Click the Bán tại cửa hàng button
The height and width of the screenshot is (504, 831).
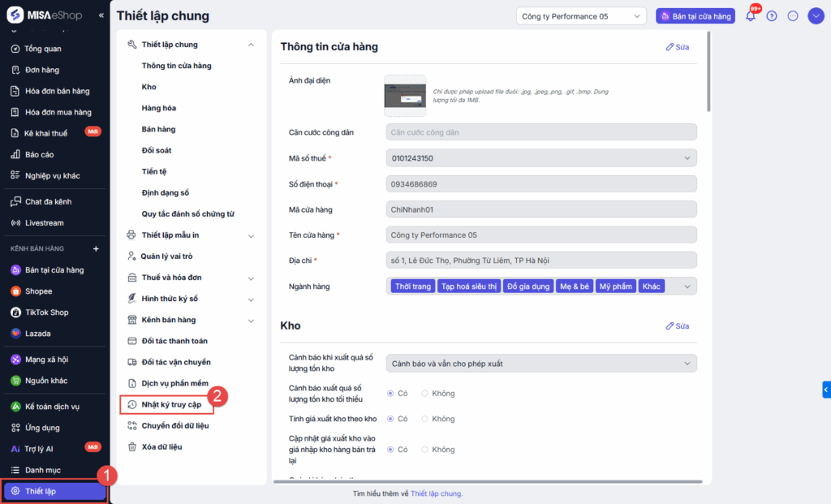click(695, 16)
